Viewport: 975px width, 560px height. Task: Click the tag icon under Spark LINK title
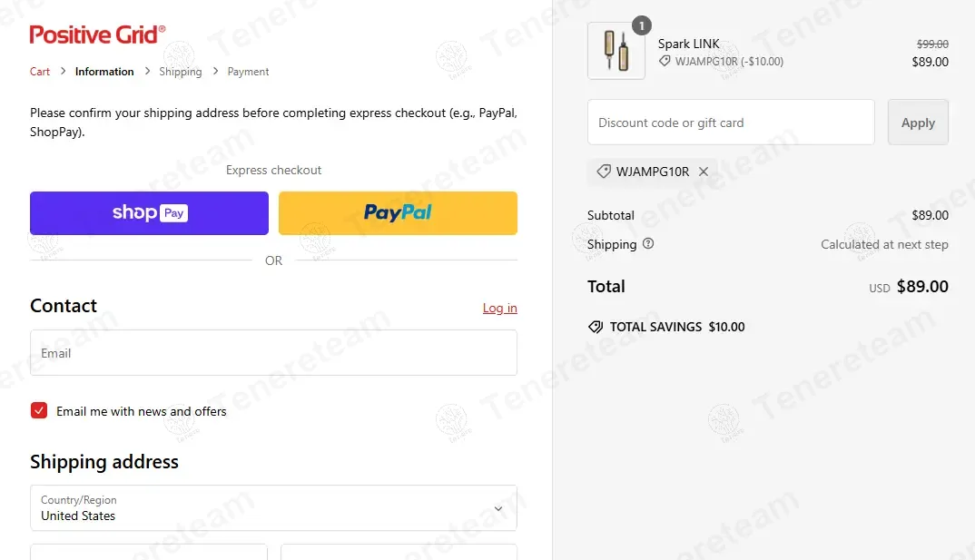(x=665, y=62)
